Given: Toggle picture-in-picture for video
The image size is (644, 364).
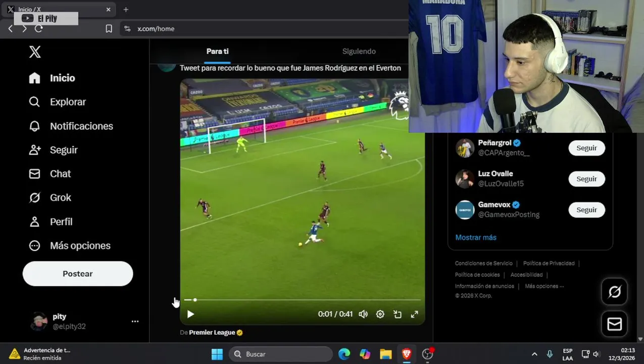Looking at the screenshot, I should pyautogui.click(x=398, y=314).
